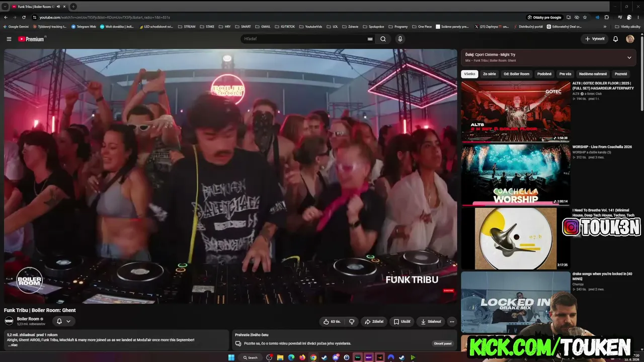Screen dimensions: 644x362
Task: Reload the page in the browser
Action: tap(24, 17)
